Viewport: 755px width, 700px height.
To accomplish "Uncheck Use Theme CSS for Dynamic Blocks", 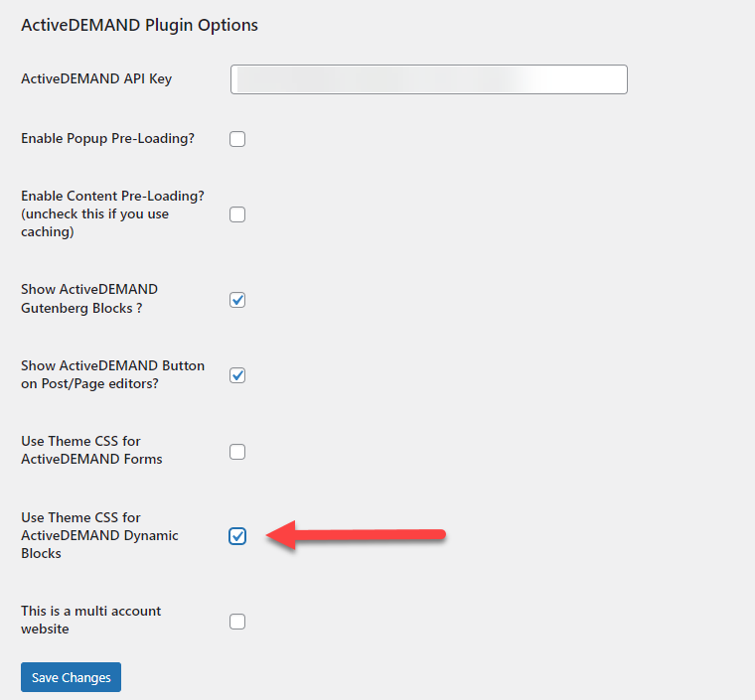I will point(237,536).
